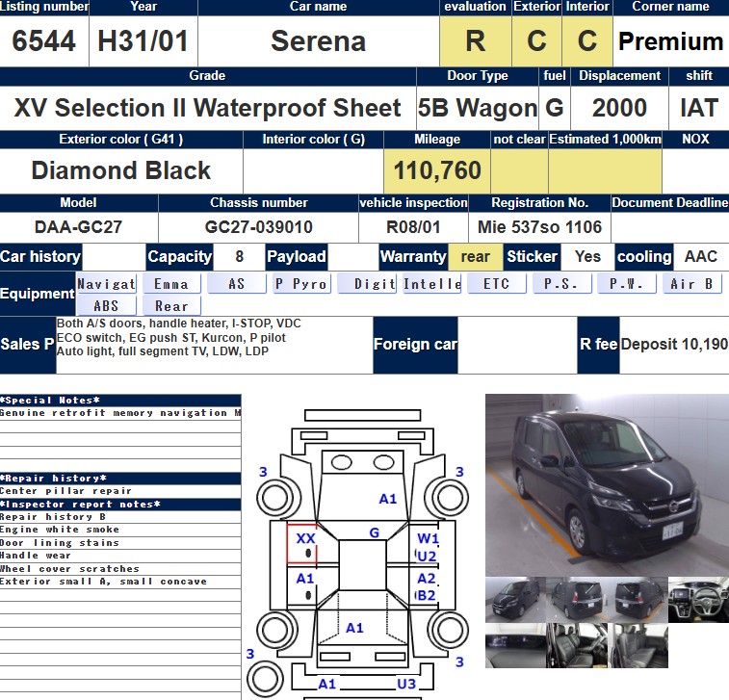Click the Rear equipment button

171,306
